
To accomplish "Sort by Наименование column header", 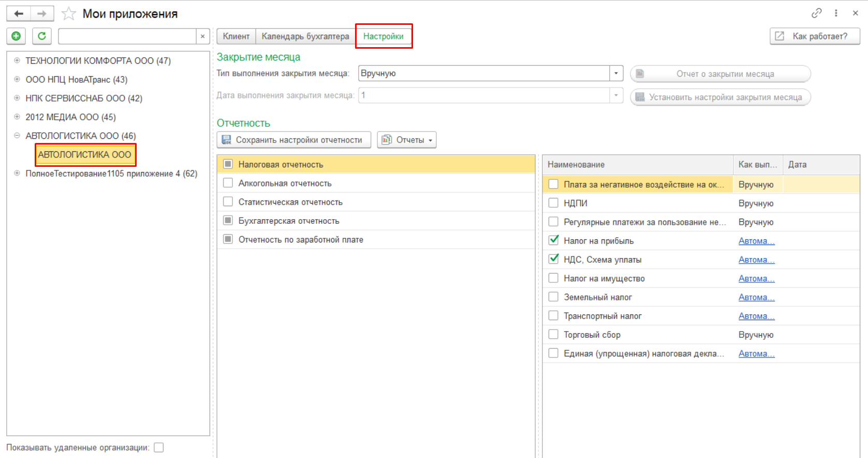I will [x=638, y=165].
